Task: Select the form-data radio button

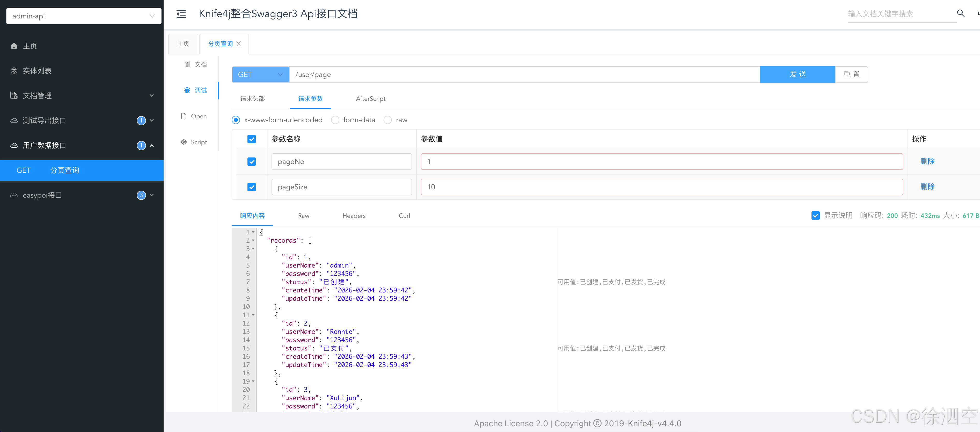Action: click(x=335, y=120)
